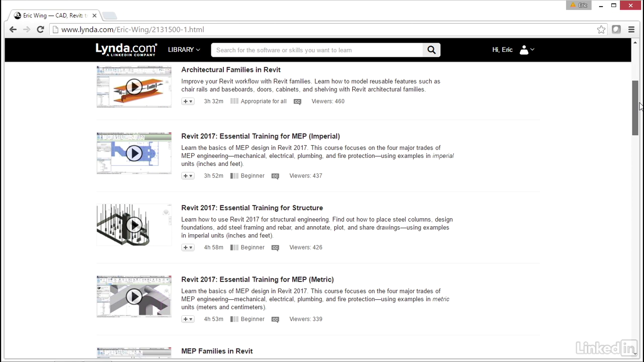The image size is (644, 362).
Task: Click level bars icon in Structure course row
Action: click(x=234, y=247)
